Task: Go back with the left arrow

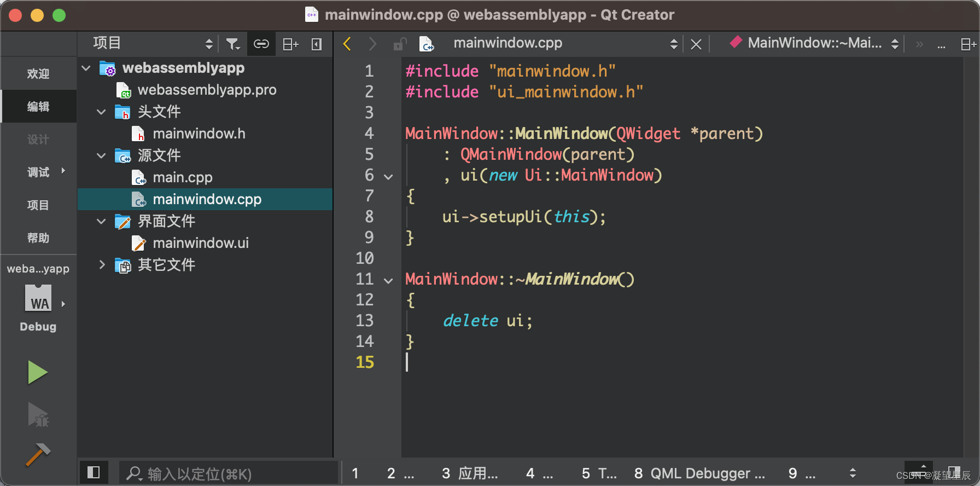Action: pos(347,44)
